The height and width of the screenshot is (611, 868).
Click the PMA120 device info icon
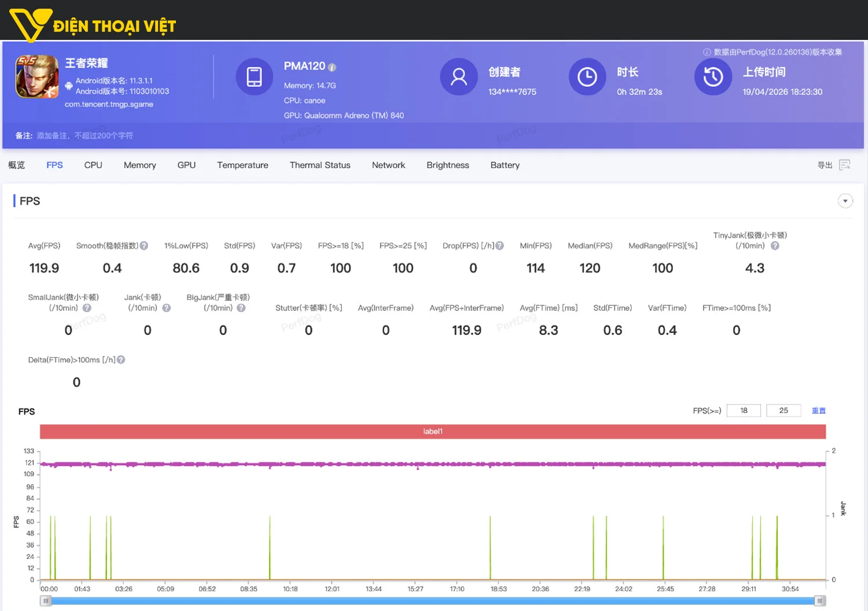click(x=332, y=67)
